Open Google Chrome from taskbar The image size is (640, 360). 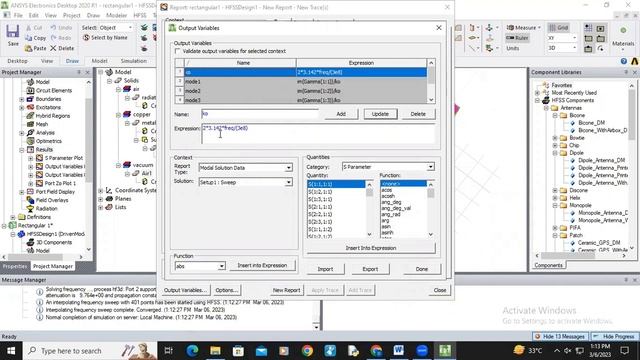tap(307, 351)
